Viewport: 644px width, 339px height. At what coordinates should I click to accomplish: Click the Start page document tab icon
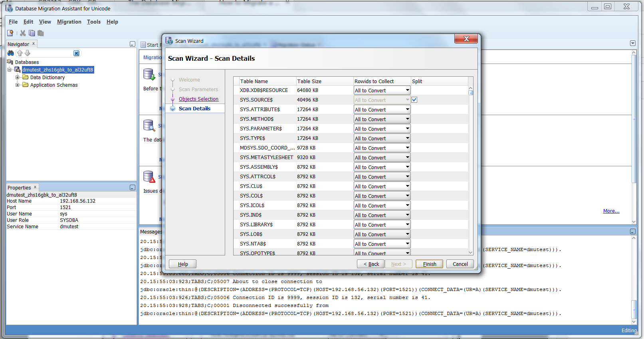143,45
